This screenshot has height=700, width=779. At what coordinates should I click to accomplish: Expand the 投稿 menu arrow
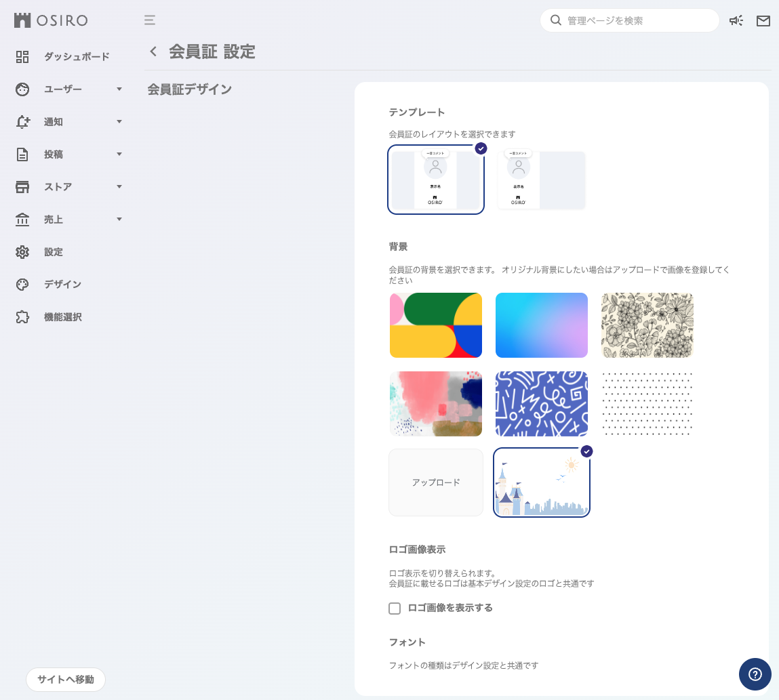[x=119, y=155]
